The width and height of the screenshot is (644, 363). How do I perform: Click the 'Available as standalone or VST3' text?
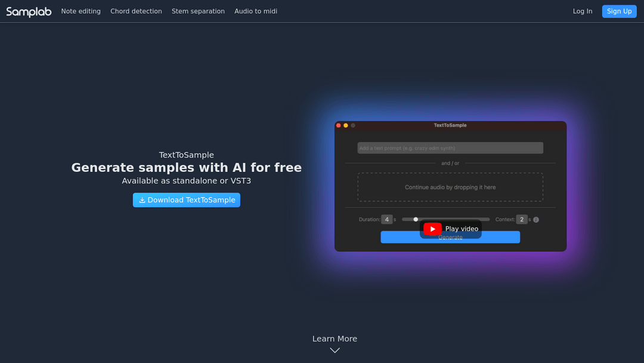pos(187,181)
